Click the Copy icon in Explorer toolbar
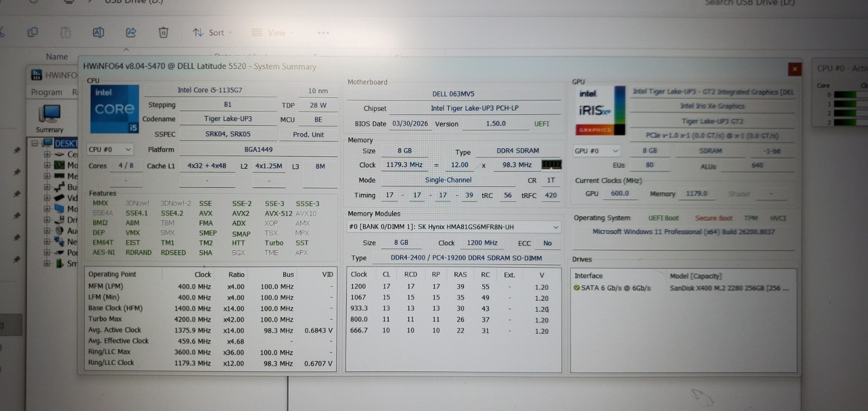 click(33, 33)
